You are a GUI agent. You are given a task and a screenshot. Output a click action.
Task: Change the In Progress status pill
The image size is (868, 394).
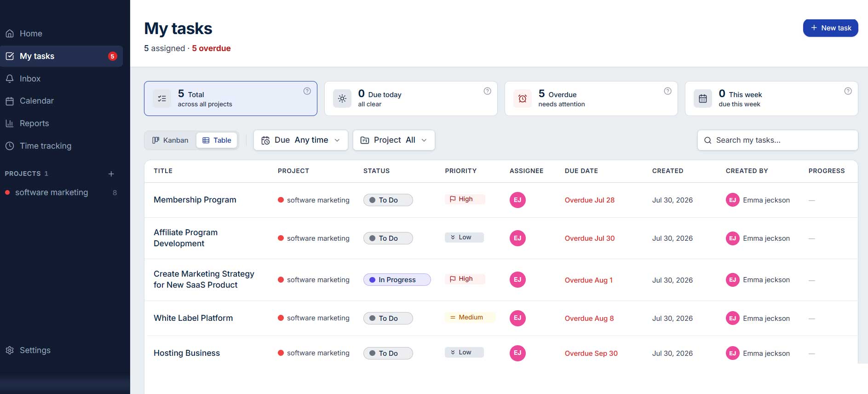pyautogui.click(x=397, y=280)
